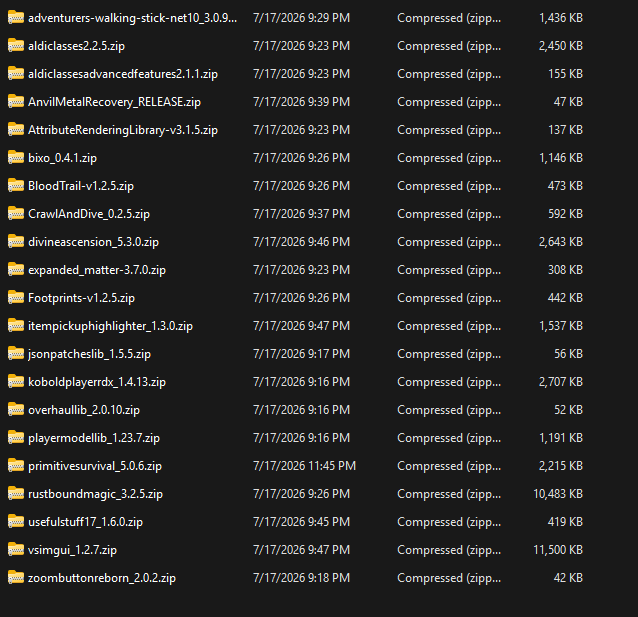This screenshot has height=617, width=638.
Task: Select the rustboundmagic_3.2.5.zip archive icon
Action: point(16,493)
